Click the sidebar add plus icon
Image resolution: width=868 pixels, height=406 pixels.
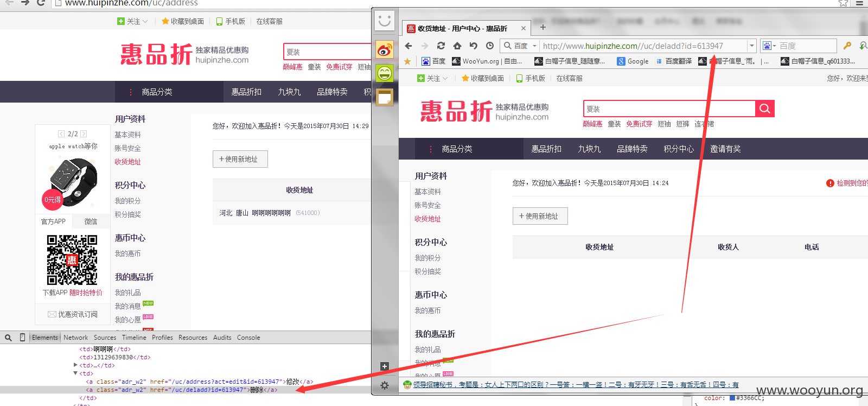click(x=385, y=366)
